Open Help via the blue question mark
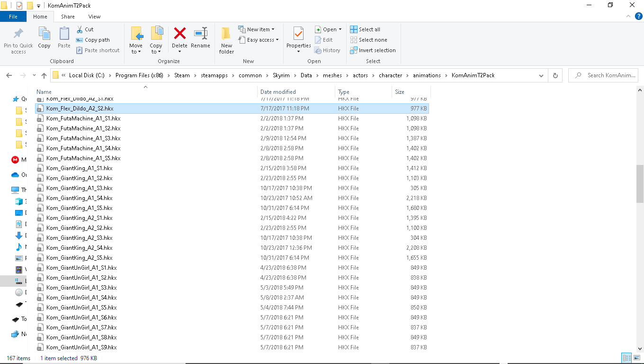Viewport: 644px width, 364px height. (639, 17)
